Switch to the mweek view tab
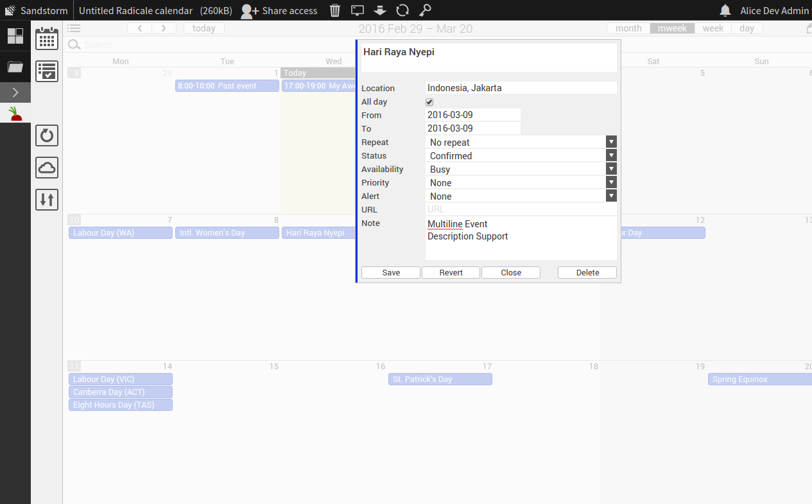This screenshot has height=504, width=812. tap(672, 28)
